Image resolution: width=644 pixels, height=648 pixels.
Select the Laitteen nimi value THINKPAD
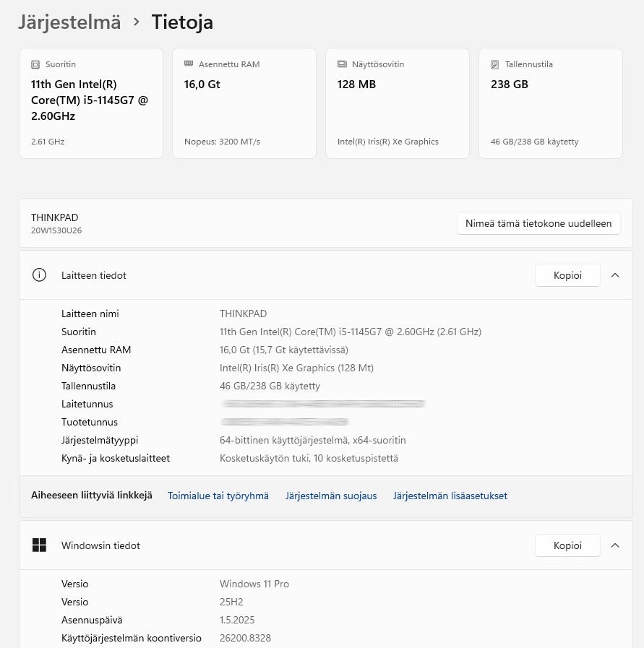click(x=243, y=314)
